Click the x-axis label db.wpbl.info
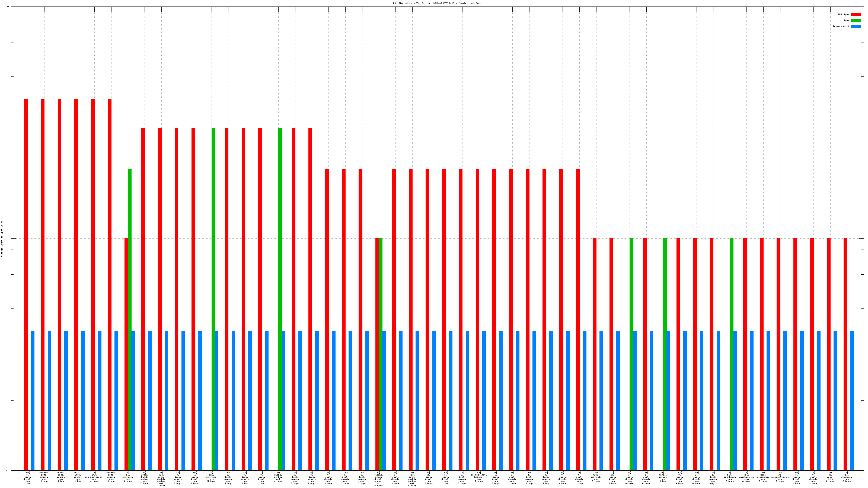 [x=830, y=477]
